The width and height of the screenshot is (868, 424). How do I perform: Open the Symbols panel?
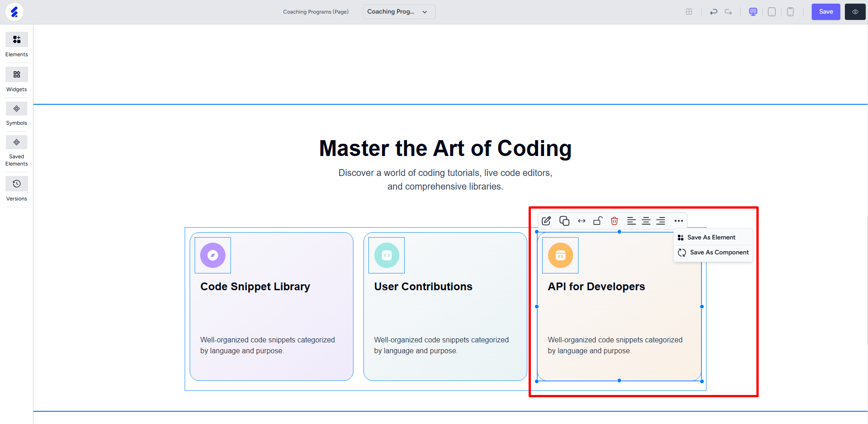coord(17,113)
